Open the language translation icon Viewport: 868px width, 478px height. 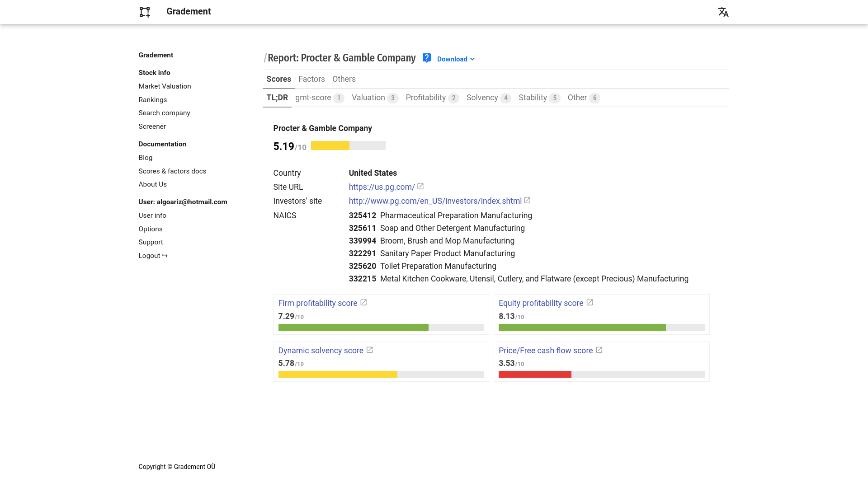pyautogui.click(x=723, y=12)
